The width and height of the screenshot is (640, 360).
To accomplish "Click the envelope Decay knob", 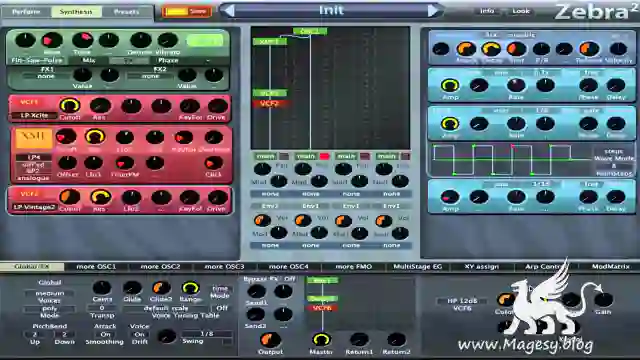I will click(x=491, y=49).
